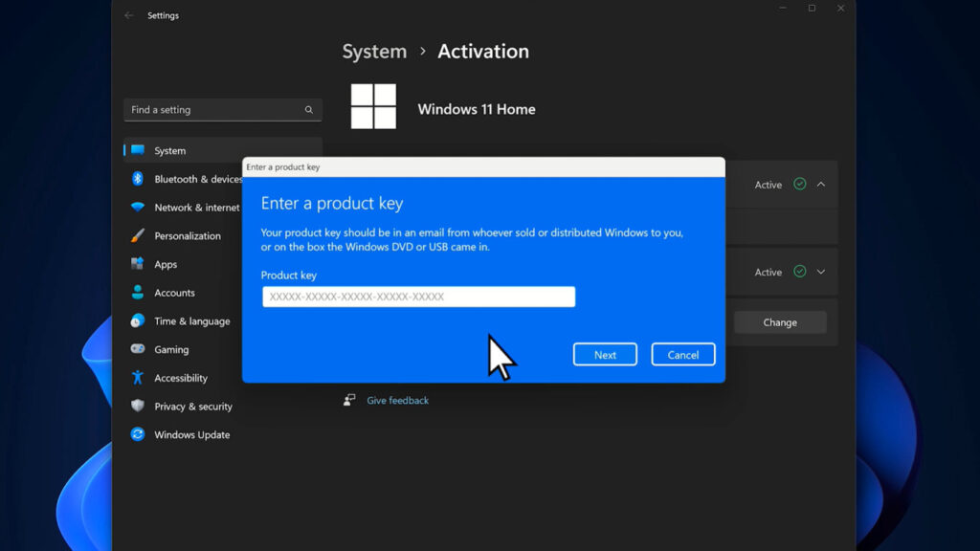Screen dimensions: 980x551
Task: Click the search magnifier icon
Action: tap(309, 109)
